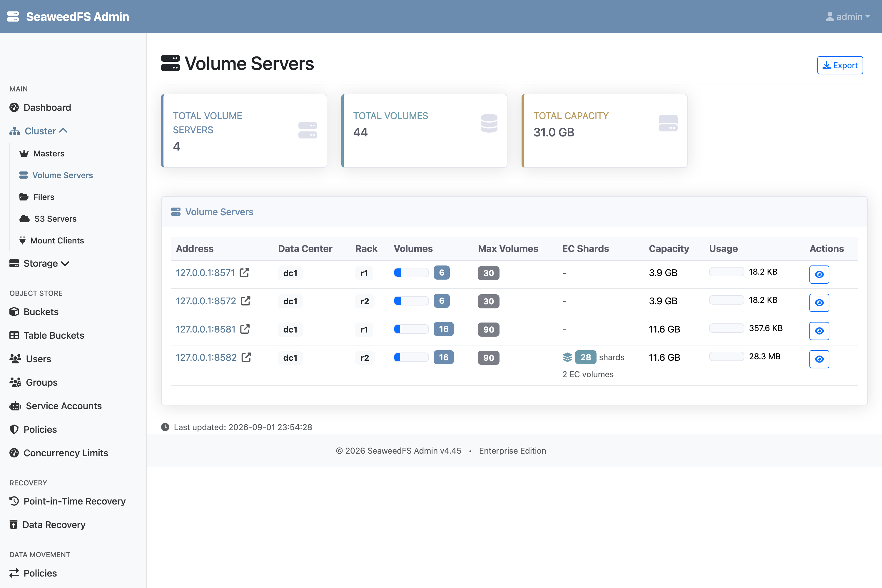
Task: Click the Last updated clock icon
Action: tap(165, 427)
